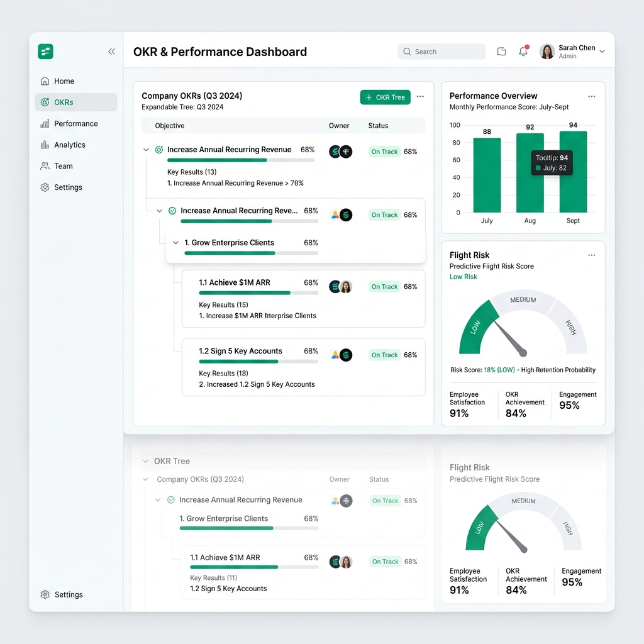This screenshot has width=644, height=644.
Task: Collapse lower Increase Annual Recurring Revenue chevron
Action: point(158,500)
